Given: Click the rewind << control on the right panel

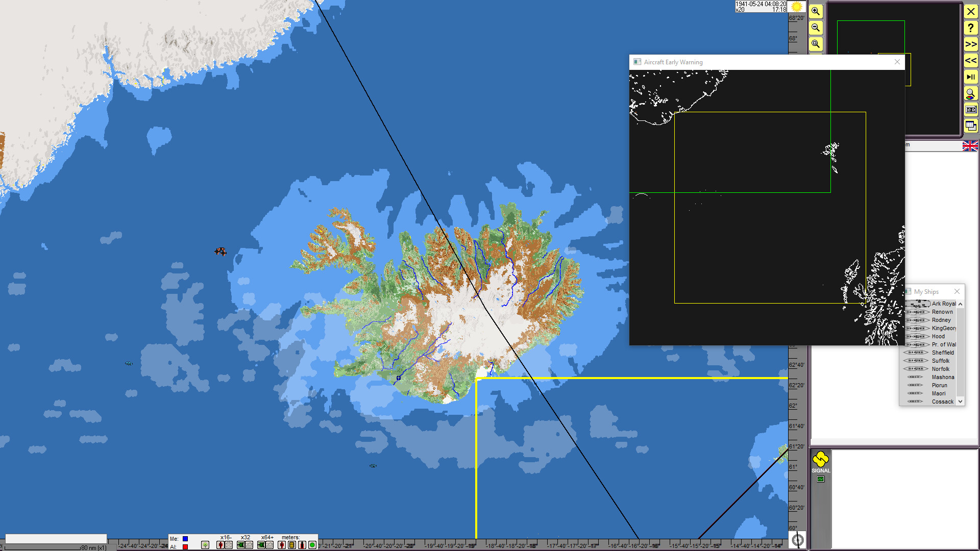Looking at the screenshot, I should 971,61.
